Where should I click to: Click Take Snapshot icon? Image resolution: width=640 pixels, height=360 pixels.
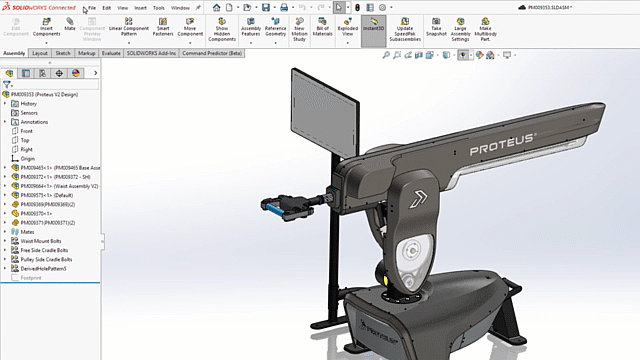tap(436, 27)
